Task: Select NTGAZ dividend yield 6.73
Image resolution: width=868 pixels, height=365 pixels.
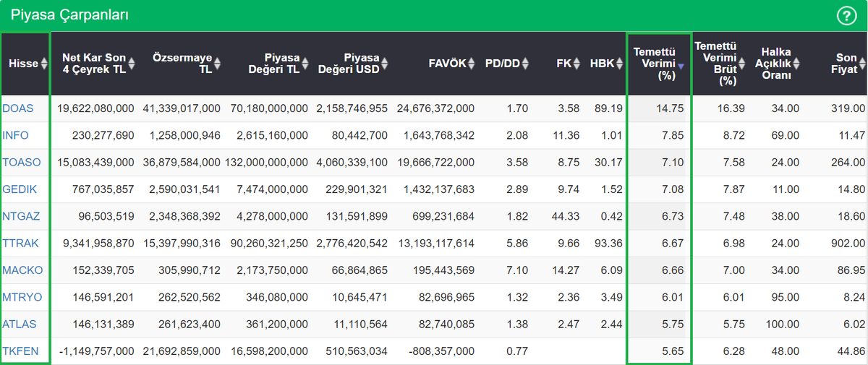Action: click(x=673, y=216)
